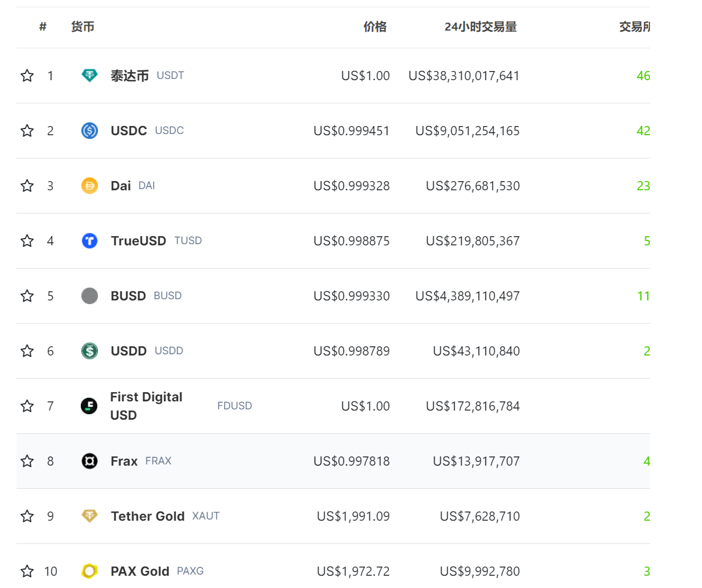Sort by the 交易所 column header
This screenshot has width=702, height=588.
(635, 27)
